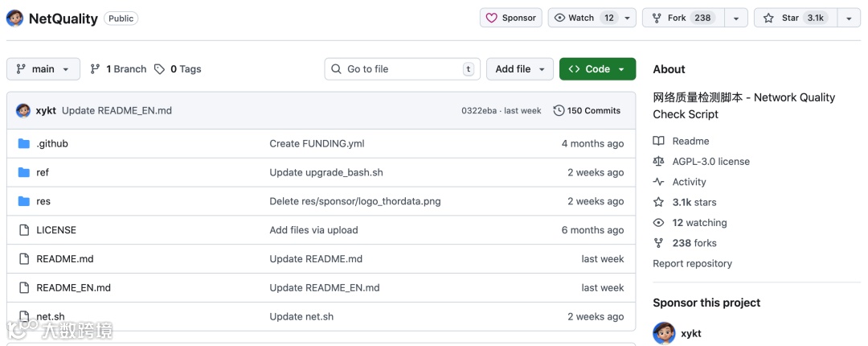The height and width of the screenshot is (346, 868).
Task: Open the Readme link in About
Action: pyautogui.click(x=690, y=141)
